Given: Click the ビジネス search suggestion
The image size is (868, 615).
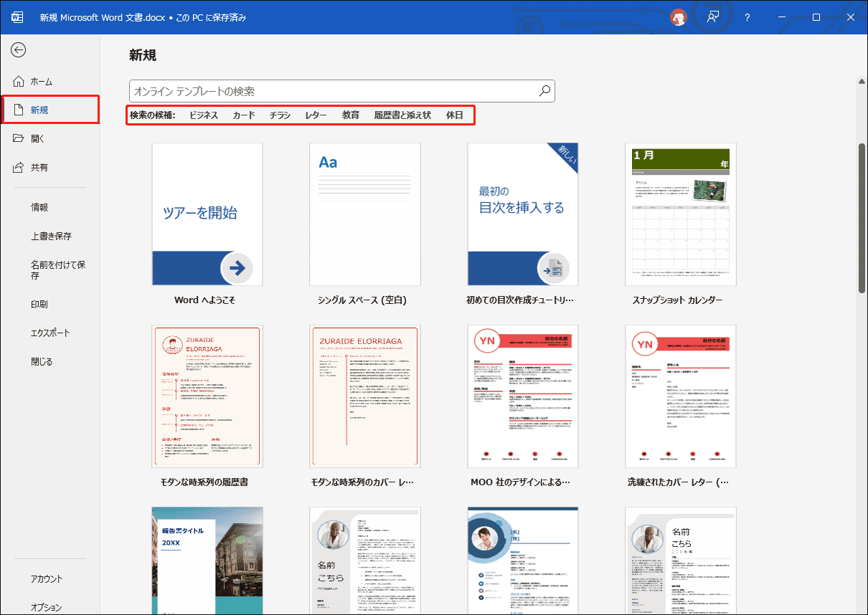Looking at the screenshot, I should 204,115.
